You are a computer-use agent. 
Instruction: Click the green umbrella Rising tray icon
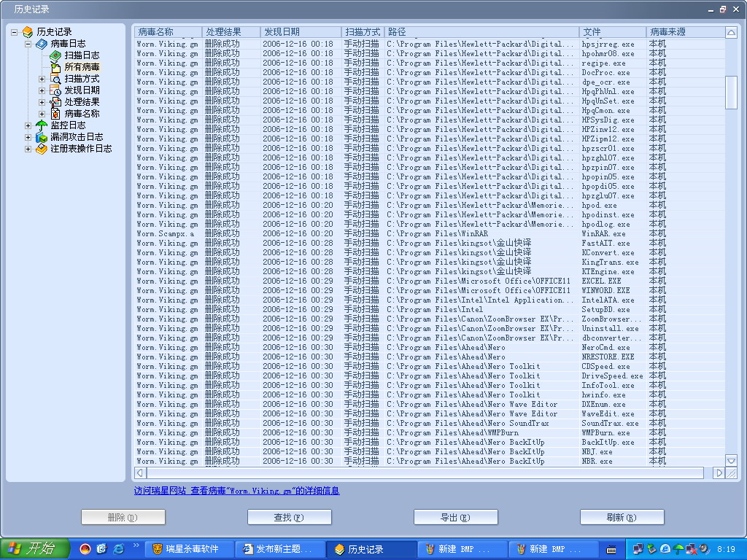(x=678, y=549)
